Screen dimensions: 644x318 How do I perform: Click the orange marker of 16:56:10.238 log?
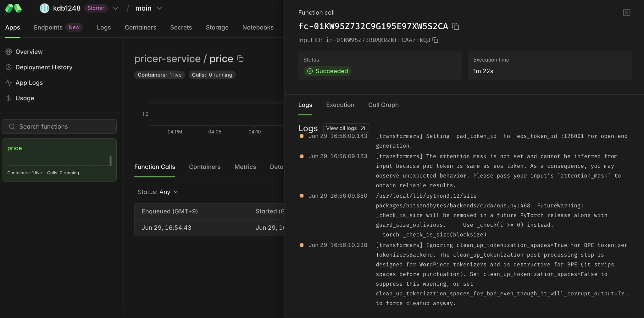[302, 245]
